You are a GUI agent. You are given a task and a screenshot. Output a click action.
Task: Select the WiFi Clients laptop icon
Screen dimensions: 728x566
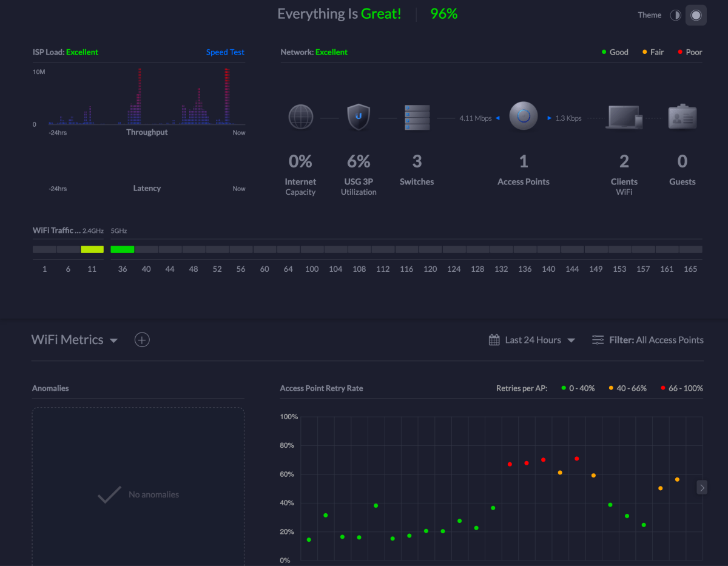624,117
